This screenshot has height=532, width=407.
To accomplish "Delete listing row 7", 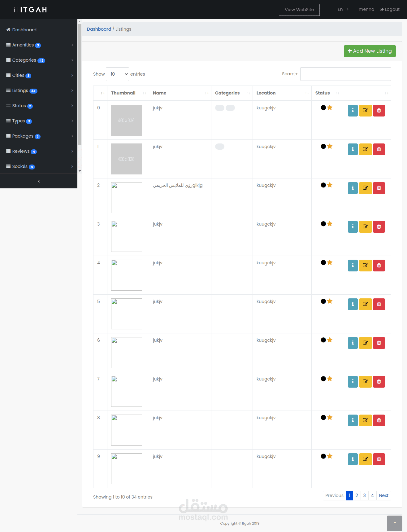I will (x=379, y=382).
